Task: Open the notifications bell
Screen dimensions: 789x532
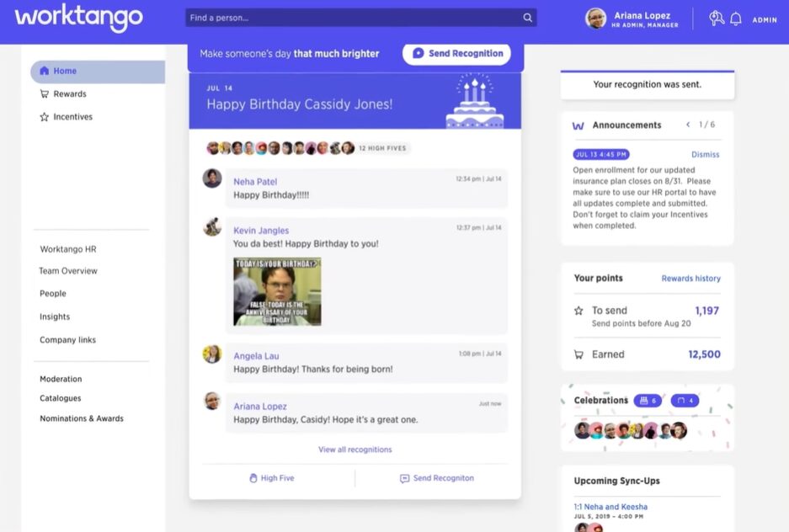Action: [x=736, y=19]
